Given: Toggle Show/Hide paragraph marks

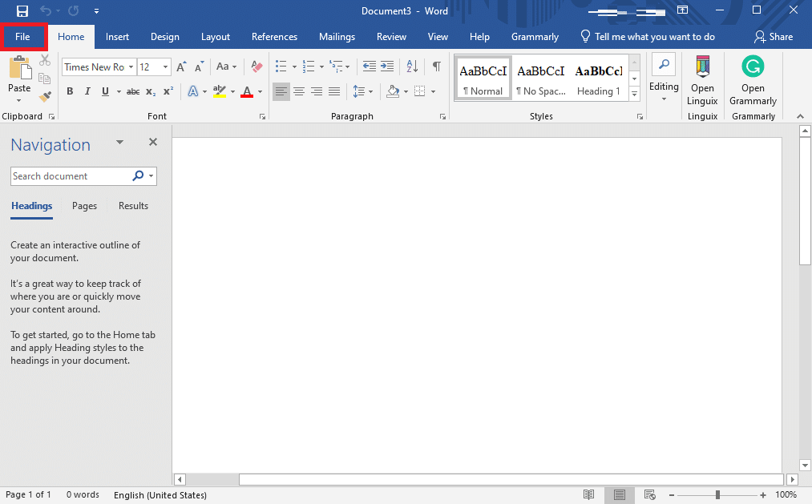Looking at the screenshot, I should [x=437, y=67].
